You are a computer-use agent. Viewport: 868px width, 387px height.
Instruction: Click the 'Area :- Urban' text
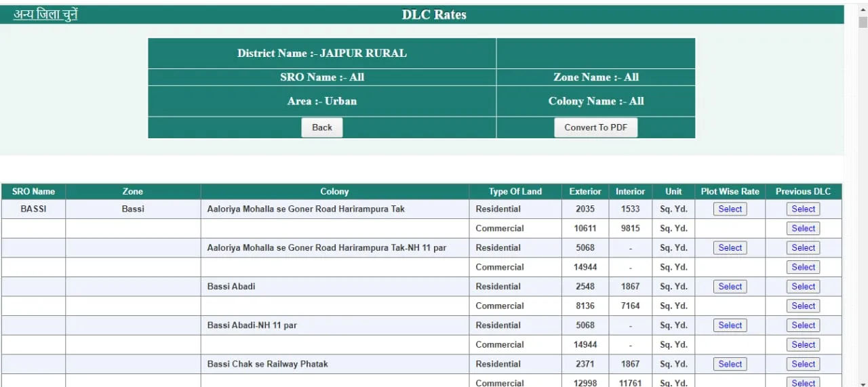pos(322,101)
